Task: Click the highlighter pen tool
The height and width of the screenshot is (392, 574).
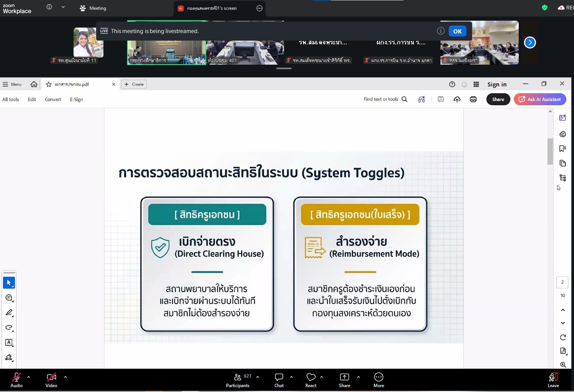Action: (x=9, y=313)
